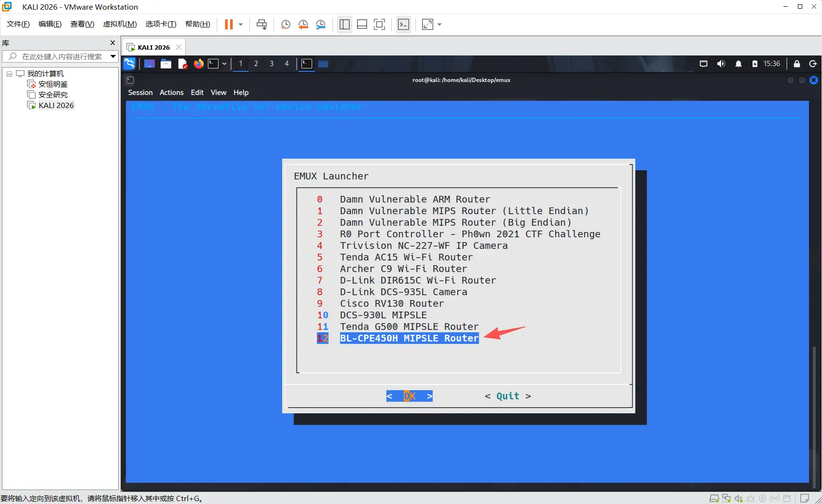Switch to workspace 3
Viewport: 822px width, 504px height.
(x=272, y=64)
